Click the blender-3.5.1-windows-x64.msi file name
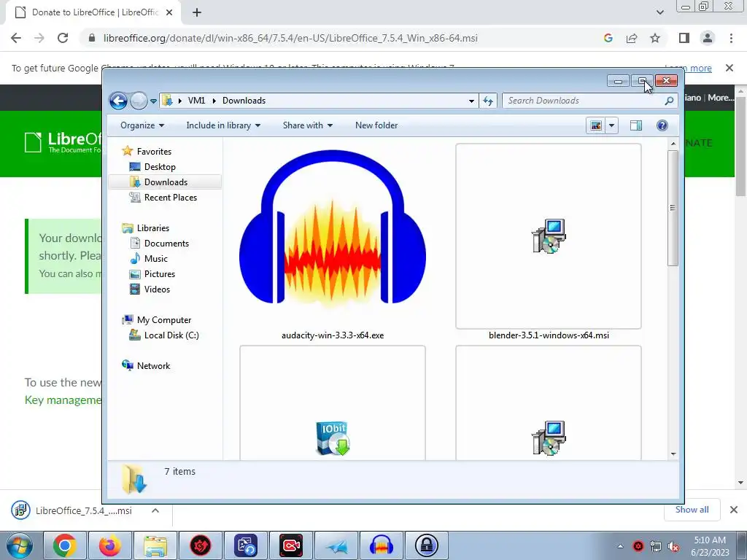Screen dimensions: 747x560 point(549,335)
